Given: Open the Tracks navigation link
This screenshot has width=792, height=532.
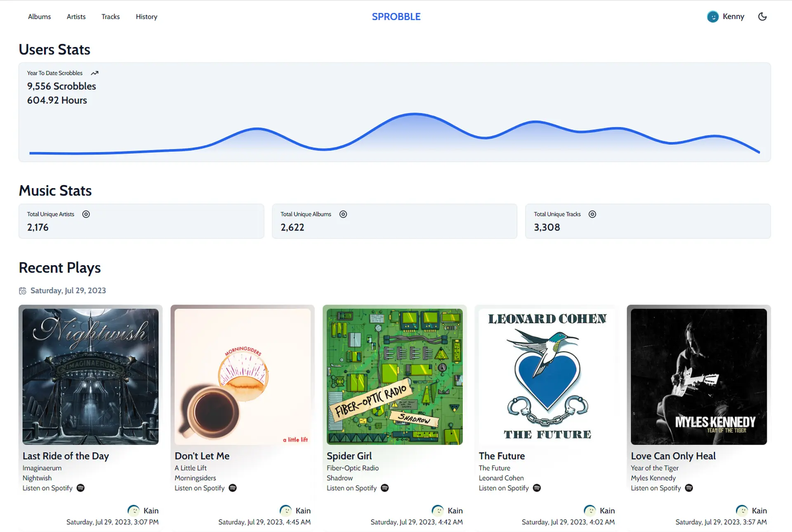Looking at the screenshot, I should [111, 16].
